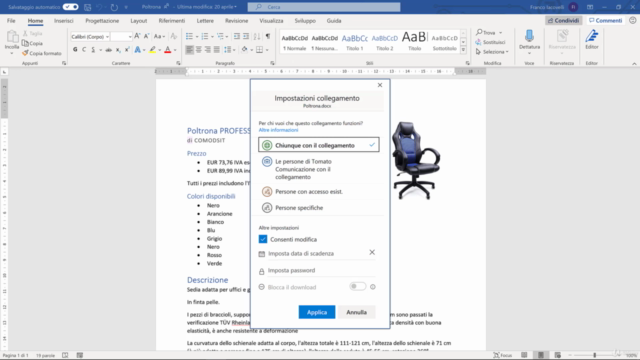Click the 'Applica' button
640x360 pixels.
[x=317, y=312]
